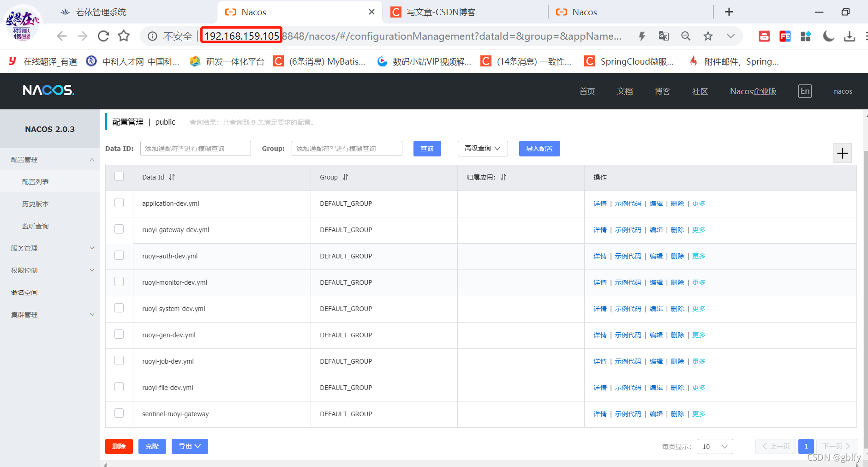Open a new tab with plus icon

pyautogui.click(x=729, y=12)
